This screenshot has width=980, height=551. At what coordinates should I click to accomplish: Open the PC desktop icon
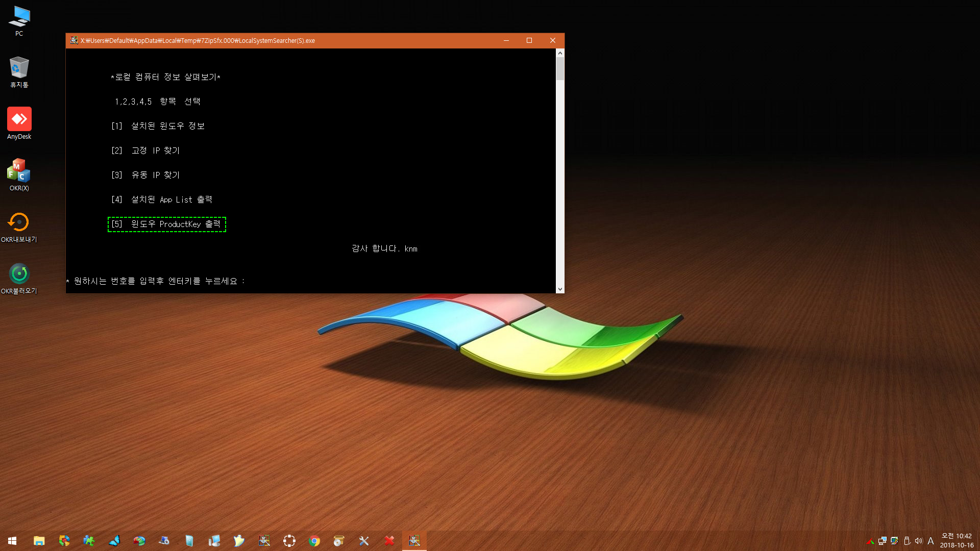tap(19, 21)
